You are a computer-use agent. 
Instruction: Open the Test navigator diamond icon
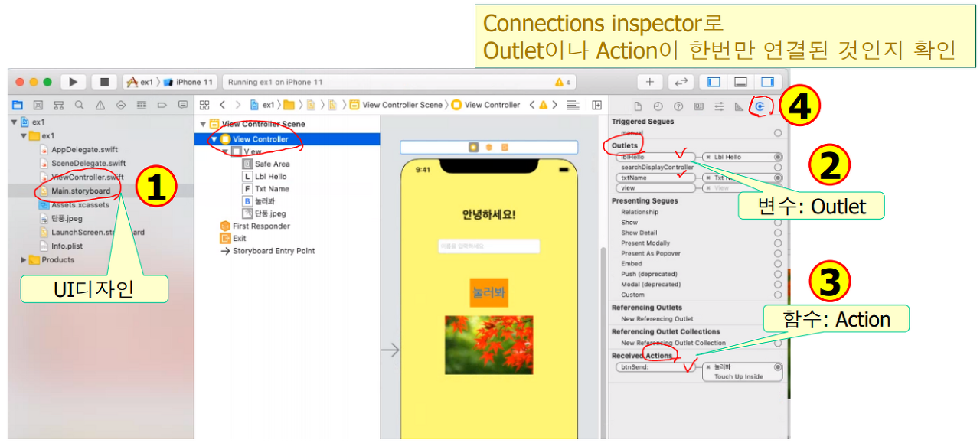coord(121,105)
